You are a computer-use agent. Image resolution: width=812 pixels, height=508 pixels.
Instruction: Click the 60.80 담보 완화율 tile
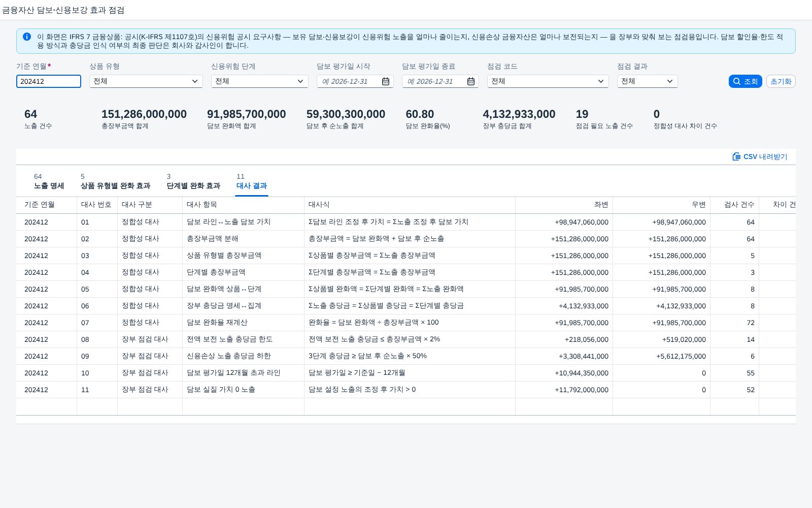coord(428,119)
